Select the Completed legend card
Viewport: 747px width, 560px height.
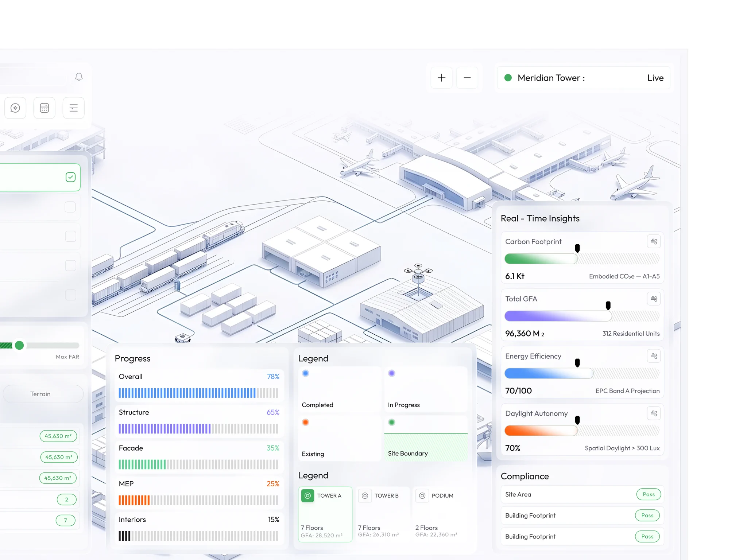[x=340, y=389]
